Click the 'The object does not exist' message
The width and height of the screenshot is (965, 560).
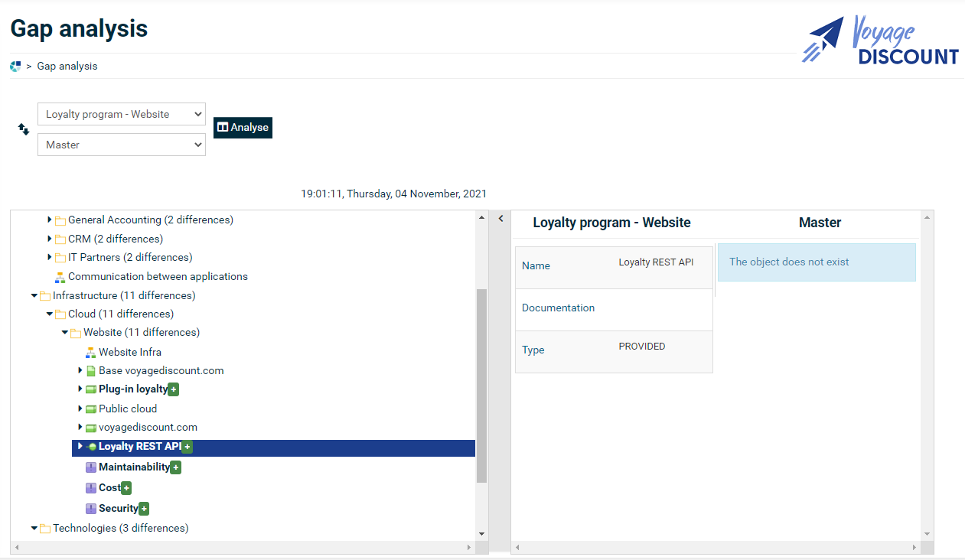point(817,262)
